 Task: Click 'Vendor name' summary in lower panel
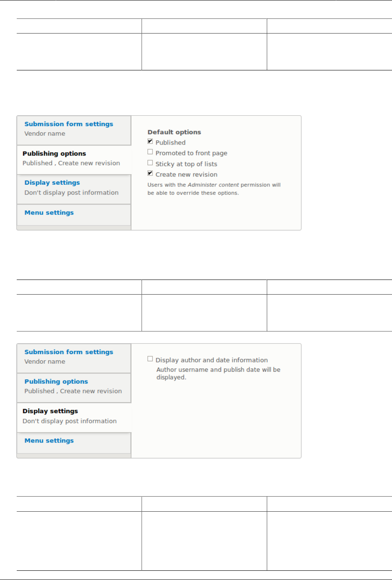45,362
